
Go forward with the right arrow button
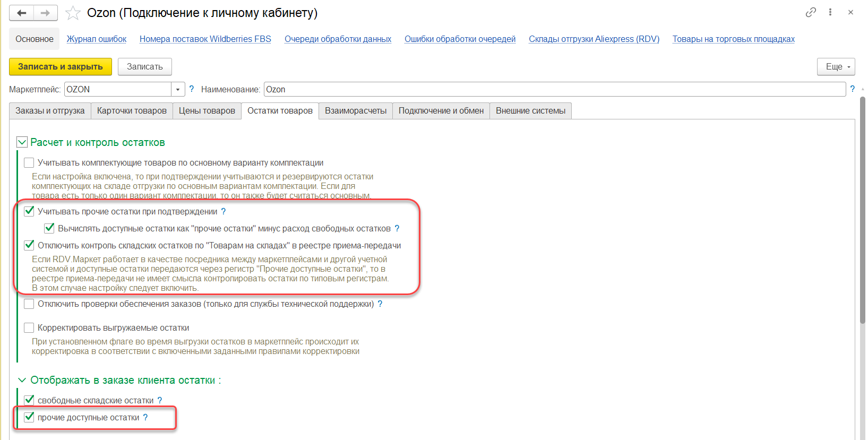point(46,13)
